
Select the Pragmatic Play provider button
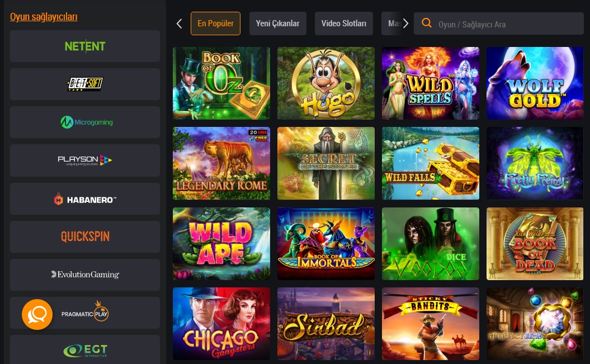[85, 313]
